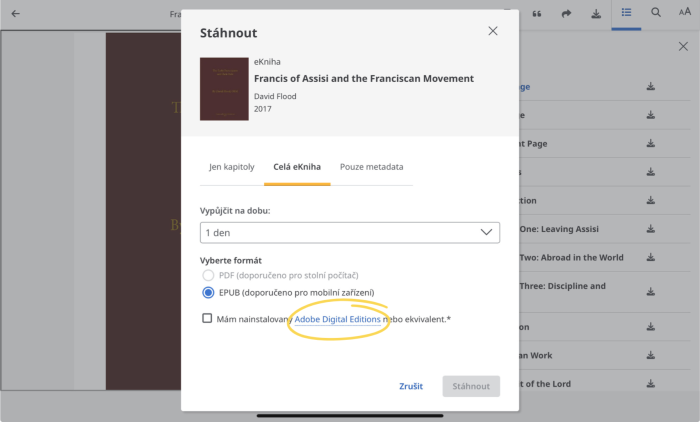Open the citation quote icon
Image resolution: width=700 pixels, height=422 pixels.
[x=537, y=14]
